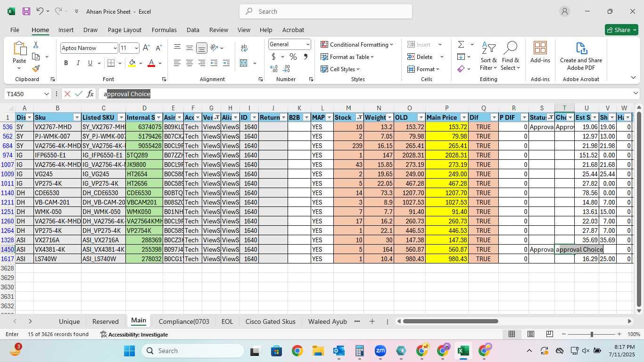The width and height of the screenshot is (644, 362).
Task: Click Format as Table button
Action: [347, 57]
